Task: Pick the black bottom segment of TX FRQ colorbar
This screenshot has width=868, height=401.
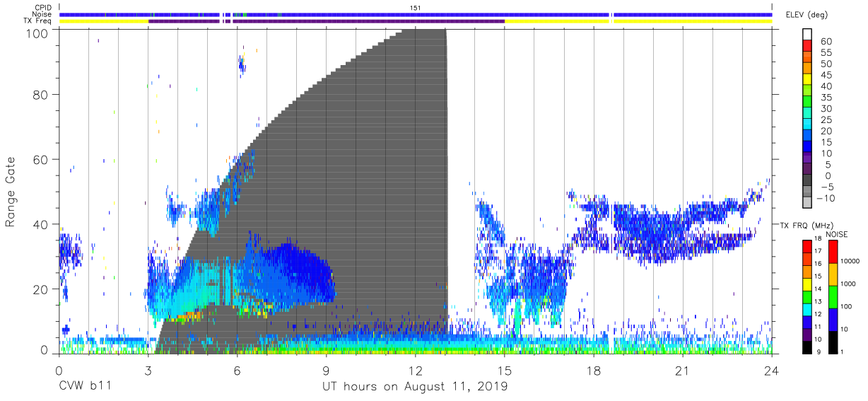Action: (x=807, y=347)
